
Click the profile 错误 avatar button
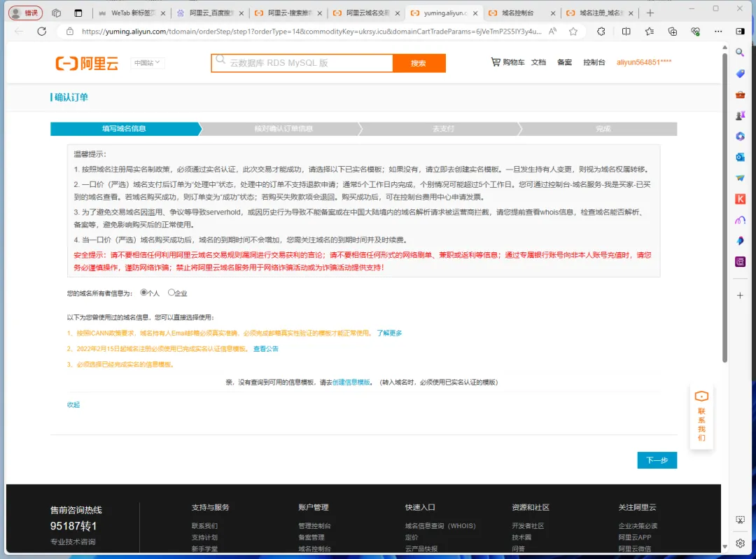click(x=26, y=13)
